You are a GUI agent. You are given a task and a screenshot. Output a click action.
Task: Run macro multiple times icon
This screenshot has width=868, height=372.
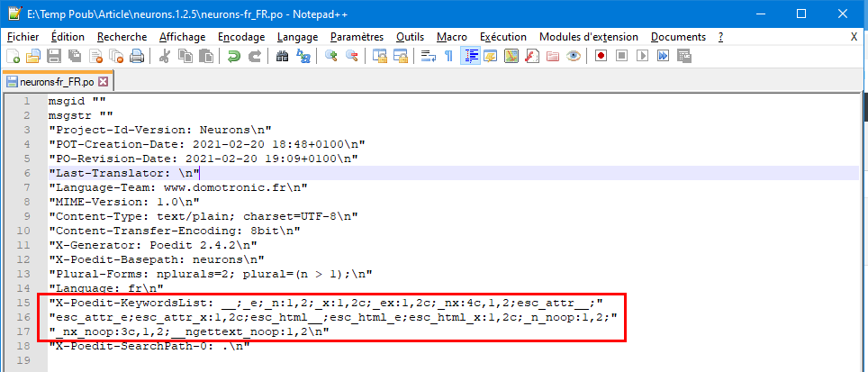tap(664, 56)
